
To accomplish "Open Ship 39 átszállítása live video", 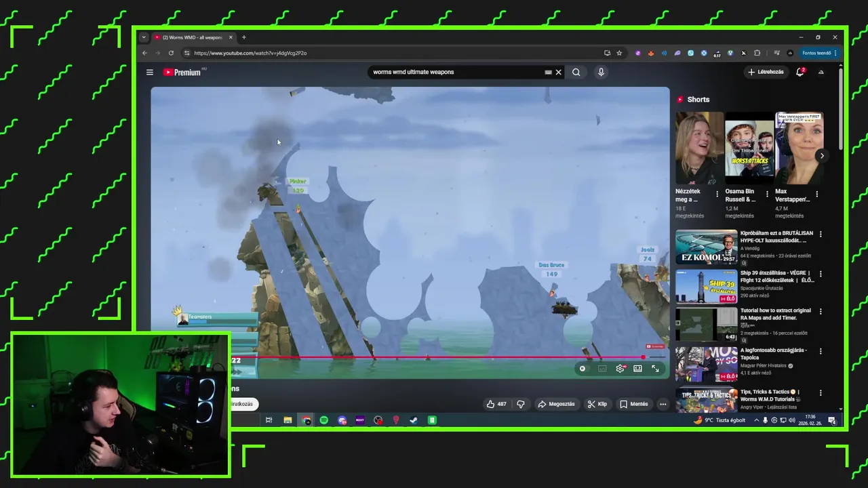I will pos(706,287).
